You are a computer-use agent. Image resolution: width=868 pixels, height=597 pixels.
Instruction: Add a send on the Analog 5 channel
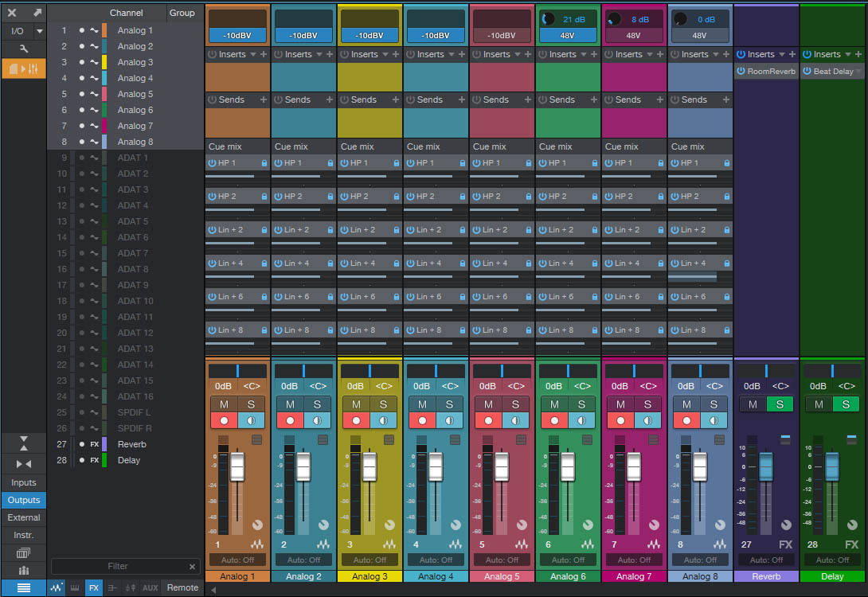tap(528, 99)
